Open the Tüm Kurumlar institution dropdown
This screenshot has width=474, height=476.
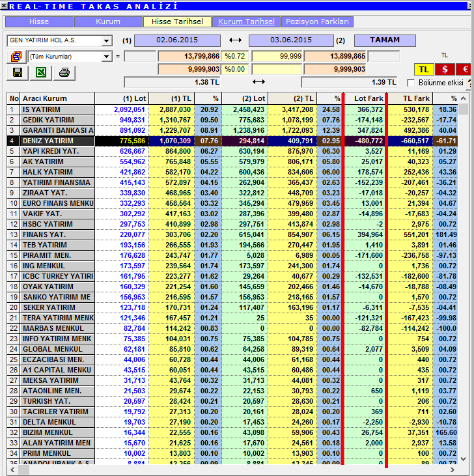tap(106, 57)
